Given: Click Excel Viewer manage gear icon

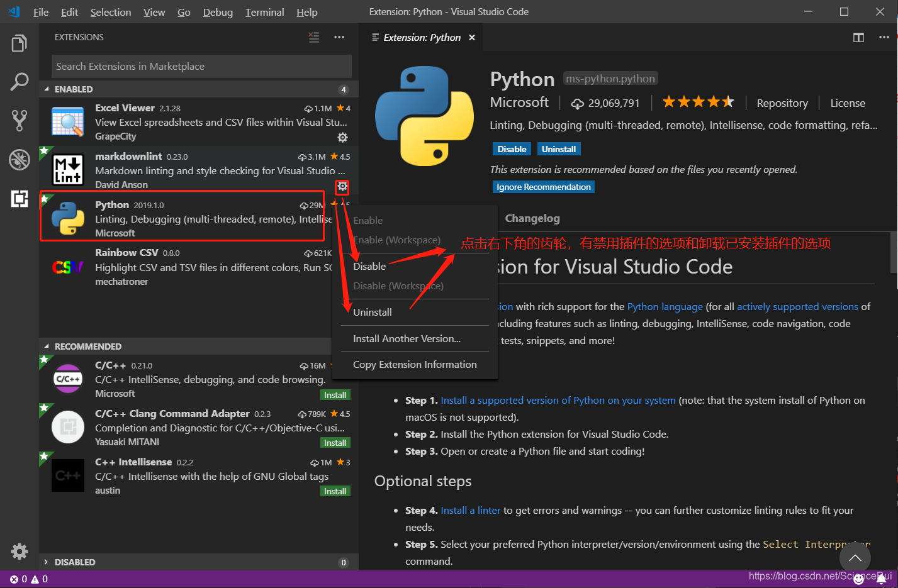Looking at the screenshot, I should (x=342, y=137).
